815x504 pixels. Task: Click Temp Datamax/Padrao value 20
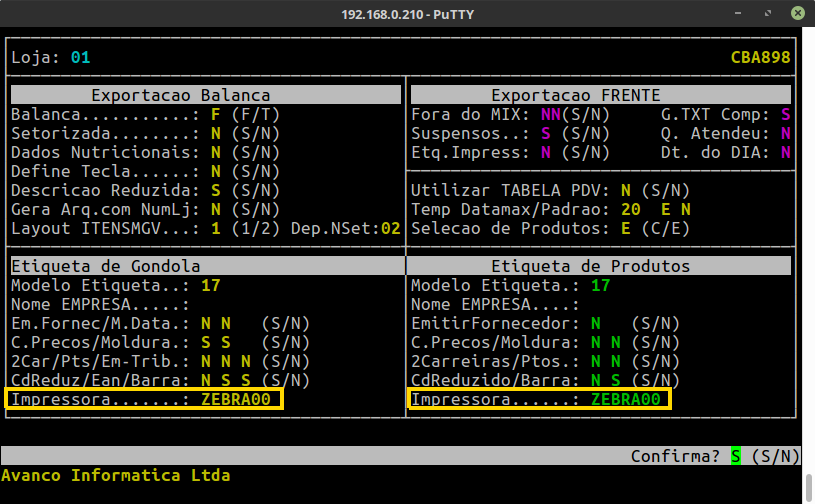point(630,210)
